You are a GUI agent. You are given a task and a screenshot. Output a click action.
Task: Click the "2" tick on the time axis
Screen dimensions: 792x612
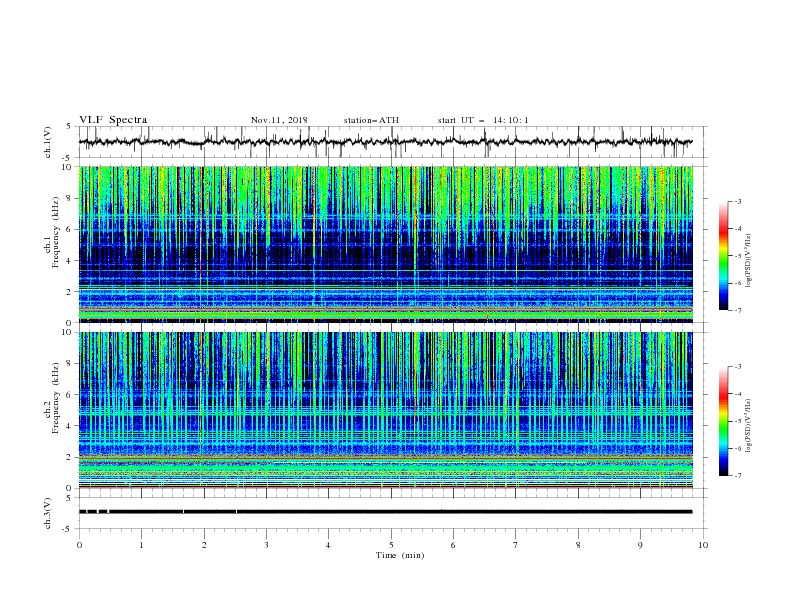pyautogui.click(x=204, y=545)
